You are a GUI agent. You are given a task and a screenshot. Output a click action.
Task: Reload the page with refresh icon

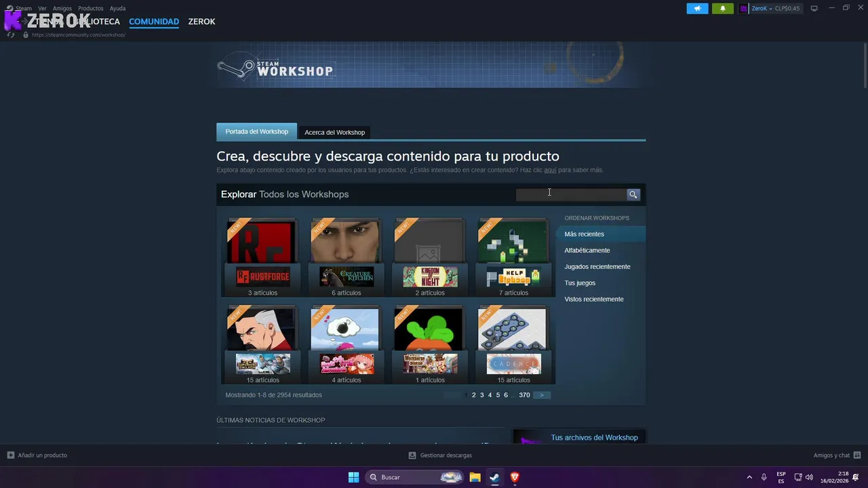tap(11, 35)
